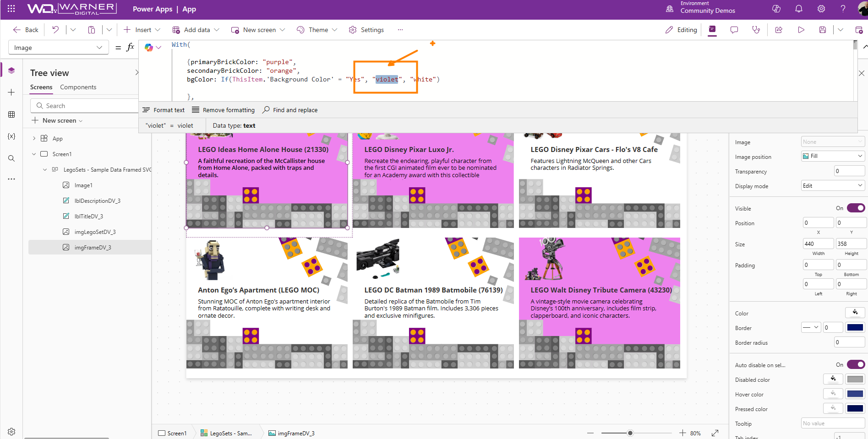Open the notifications bell
Image resolution: width=868 pixels, height=439 pixels.
coord(799,9)
